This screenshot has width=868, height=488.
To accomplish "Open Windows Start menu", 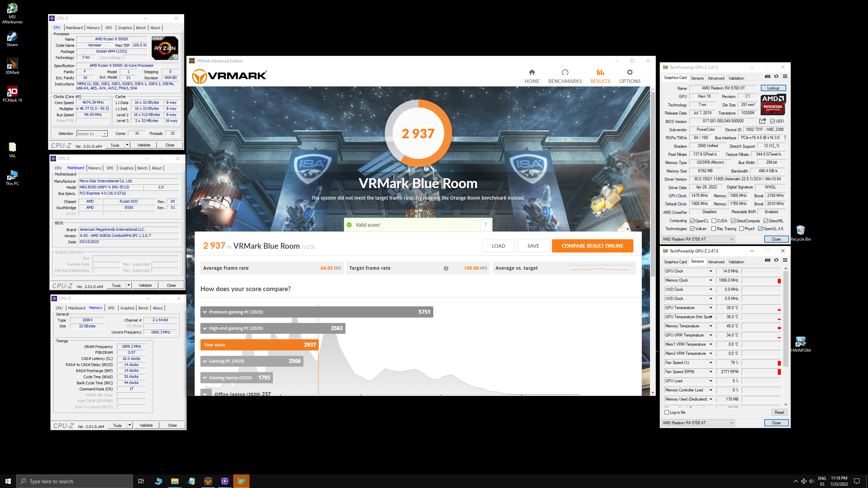I will click(x=8, y=481).
